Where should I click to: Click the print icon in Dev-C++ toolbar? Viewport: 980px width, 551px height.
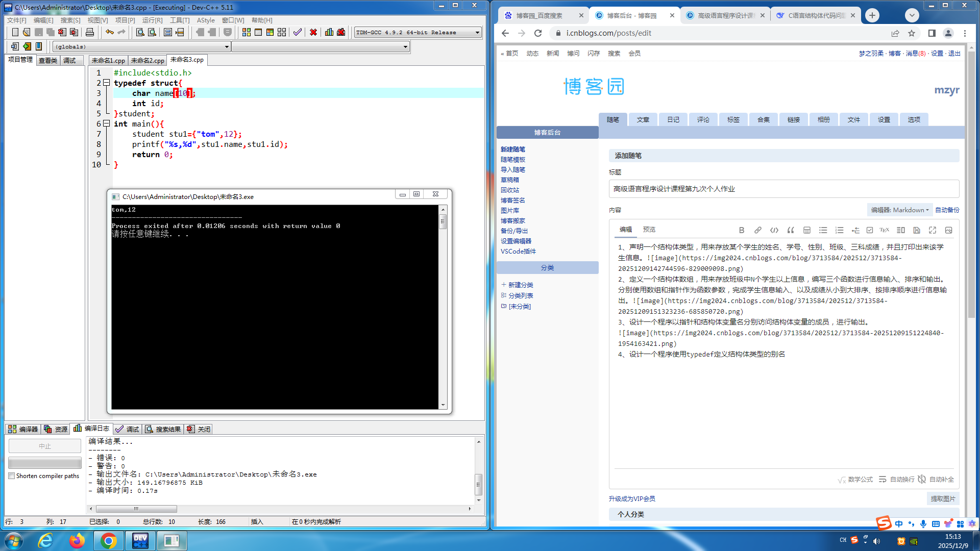[90, 32]
